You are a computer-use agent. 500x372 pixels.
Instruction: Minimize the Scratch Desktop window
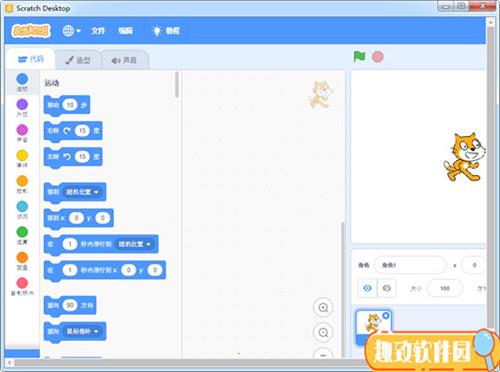pos(447,6)
